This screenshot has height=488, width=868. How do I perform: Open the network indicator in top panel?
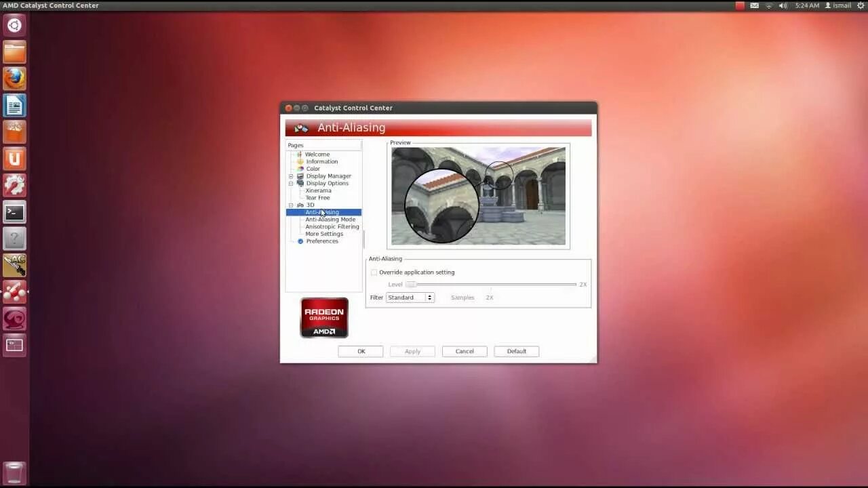pyautogui.click(x=769, y=5)
